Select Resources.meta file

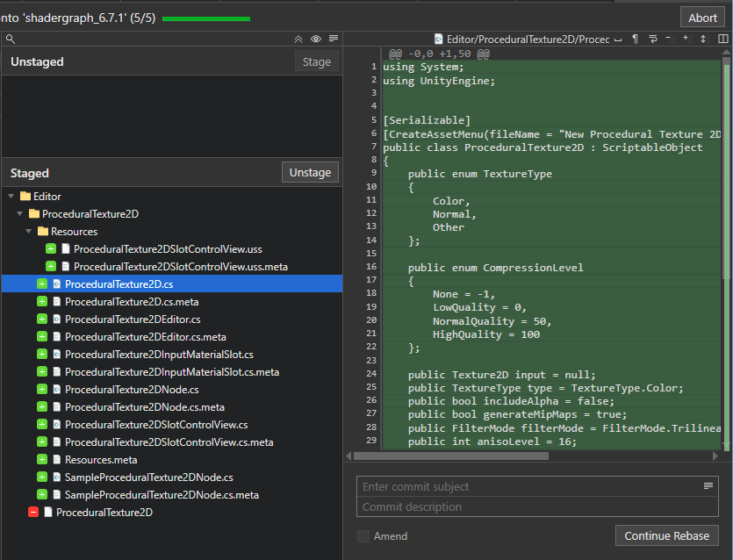(x=172, y=460)
